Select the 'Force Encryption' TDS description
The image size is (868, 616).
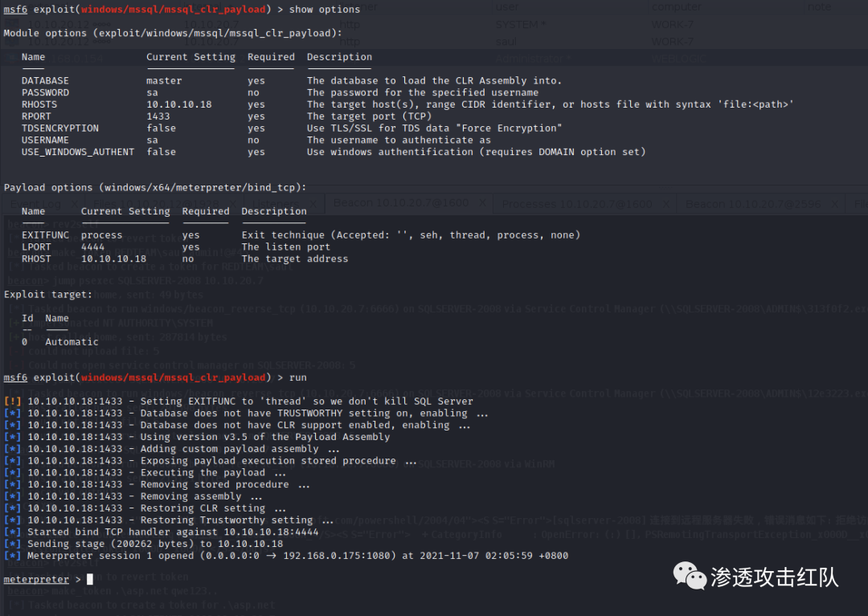[435, 129]
